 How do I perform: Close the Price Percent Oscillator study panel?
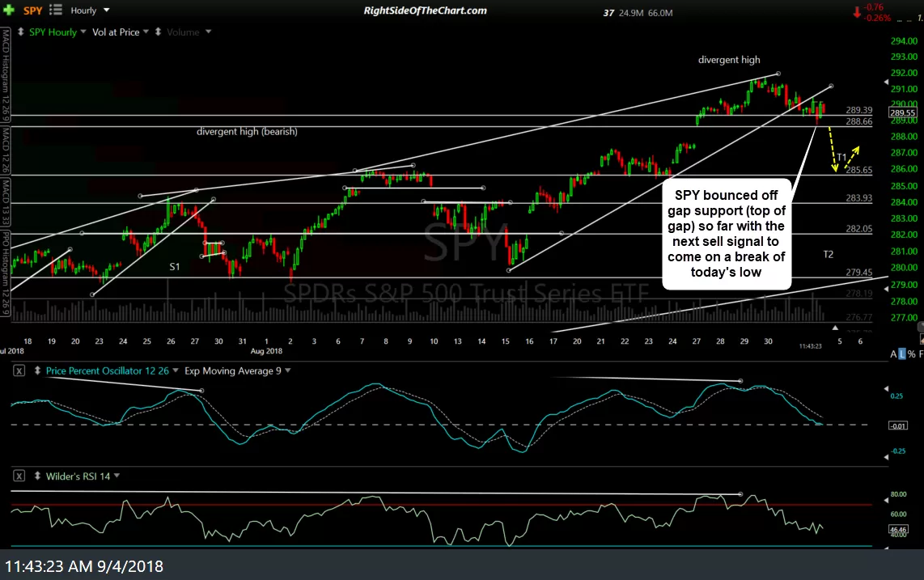pyautogui.click(x=19, y=370)
